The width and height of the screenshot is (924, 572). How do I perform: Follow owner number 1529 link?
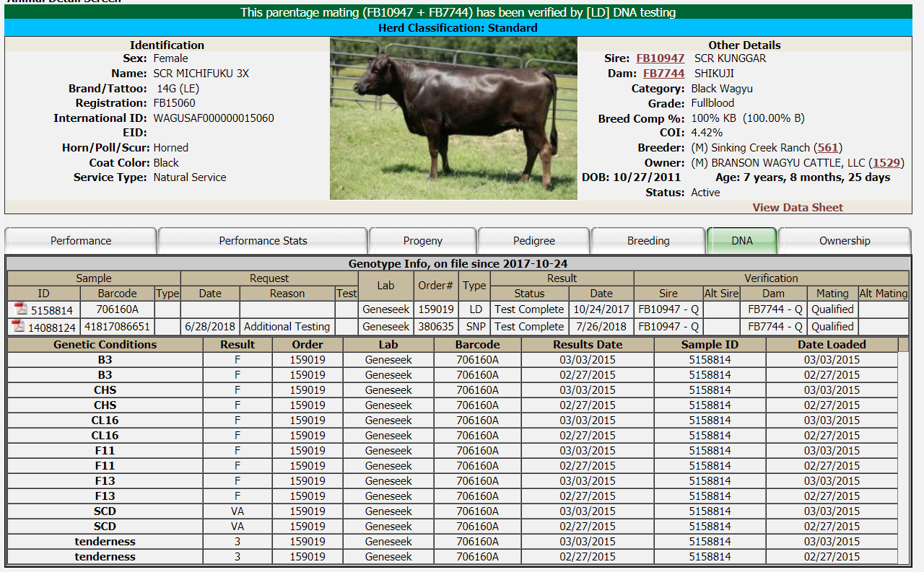(886, 163)
